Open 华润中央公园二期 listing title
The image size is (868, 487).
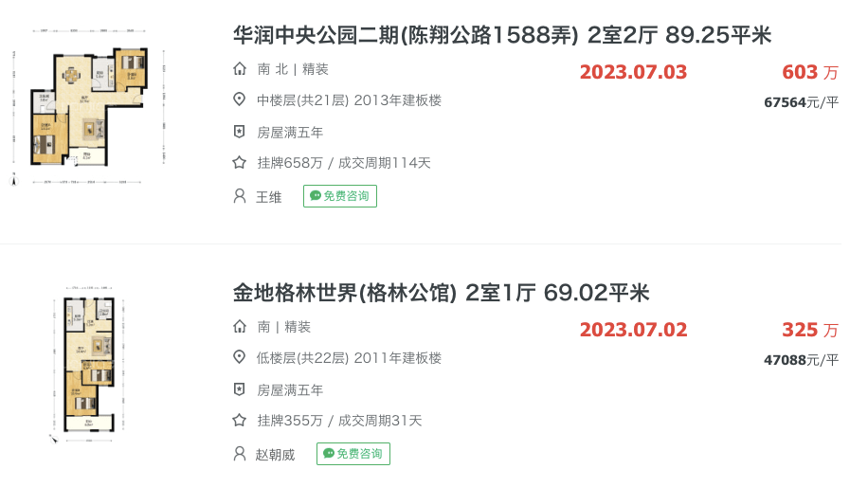(x=502, y=36)
